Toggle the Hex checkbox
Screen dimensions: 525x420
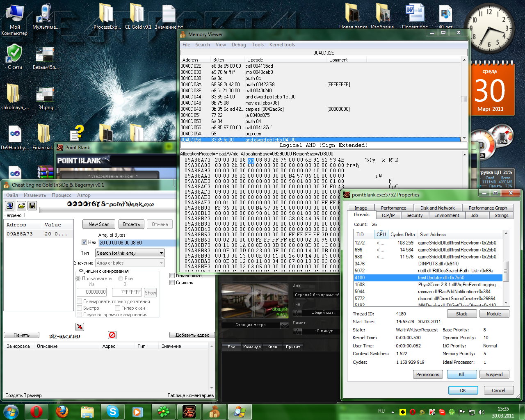84,242
